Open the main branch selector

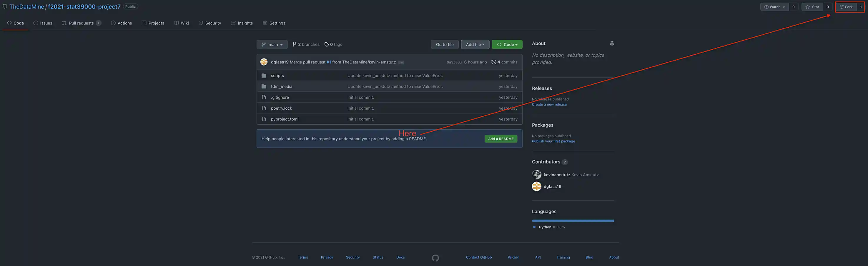coord(272,44)
